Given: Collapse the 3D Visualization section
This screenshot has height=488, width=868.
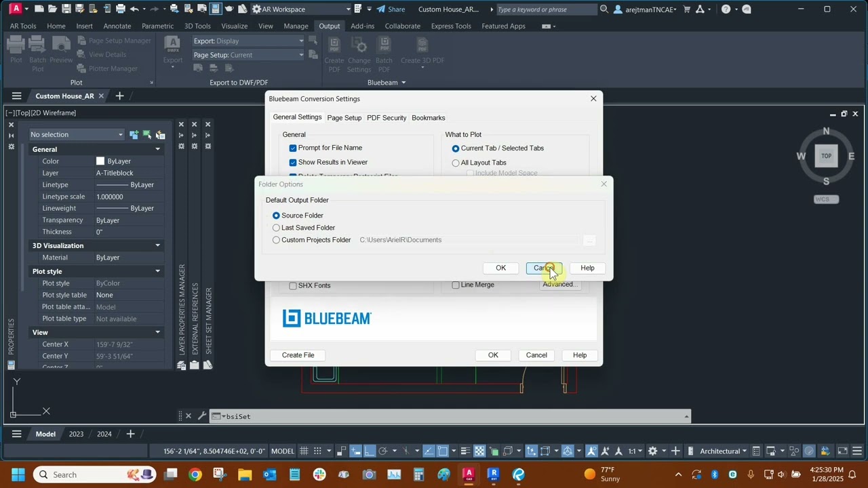Looking at the screenshot, I should point(157,246).
